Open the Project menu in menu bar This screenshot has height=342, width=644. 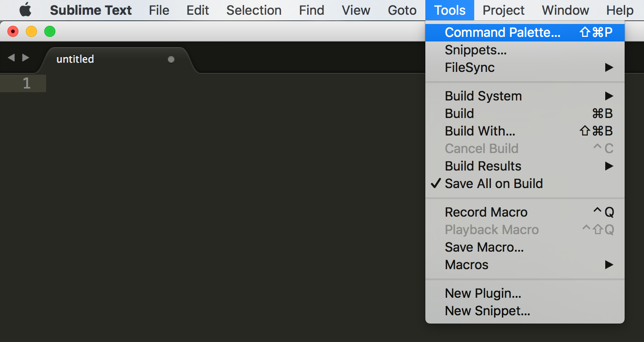coord(503,10)
